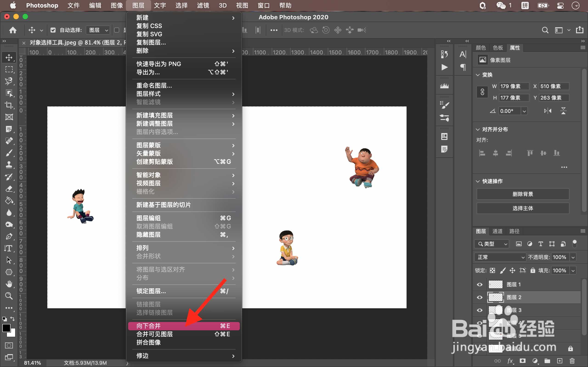
Task: Select the Eraser tool
Action: 9,189
